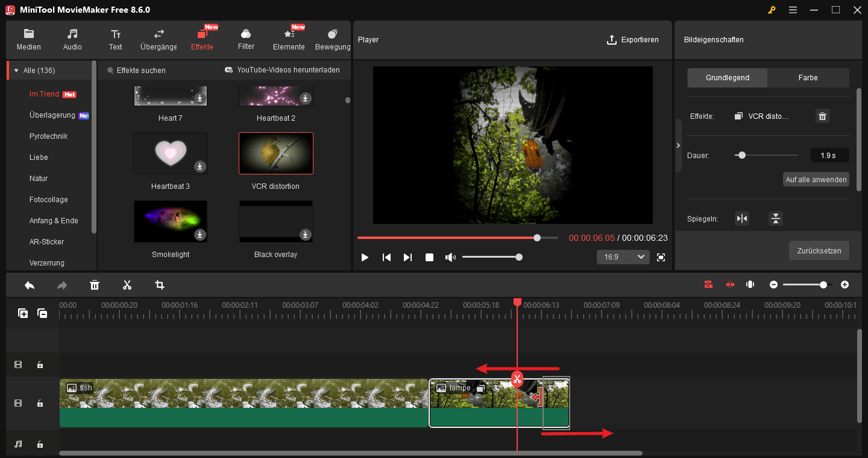This screenshot has width=868, height=458.
Task: Select the Undo icon in the timeline toolbar
Action: pos(29,284)
